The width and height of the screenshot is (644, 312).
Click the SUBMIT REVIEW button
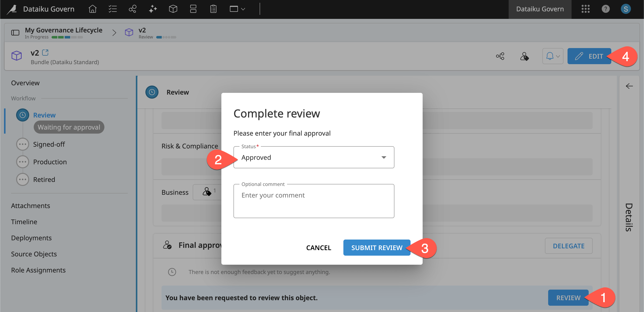point(377,248)
